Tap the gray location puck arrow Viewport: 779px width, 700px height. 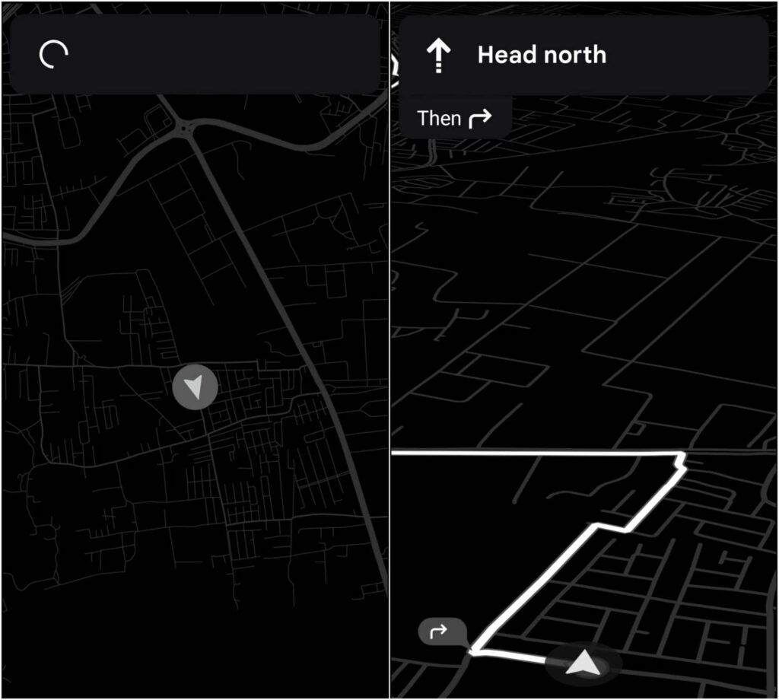click(x=195, y=387)
